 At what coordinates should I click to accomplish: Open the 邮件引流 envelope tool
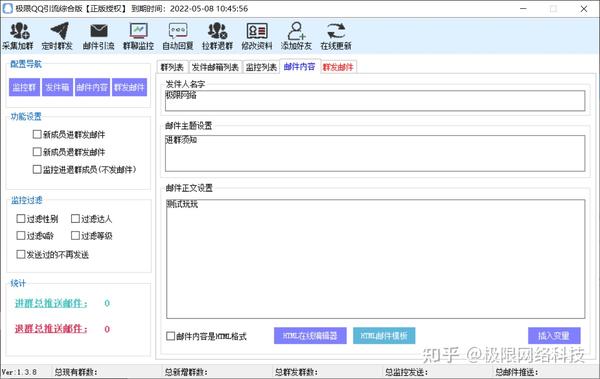click(99, 36)
